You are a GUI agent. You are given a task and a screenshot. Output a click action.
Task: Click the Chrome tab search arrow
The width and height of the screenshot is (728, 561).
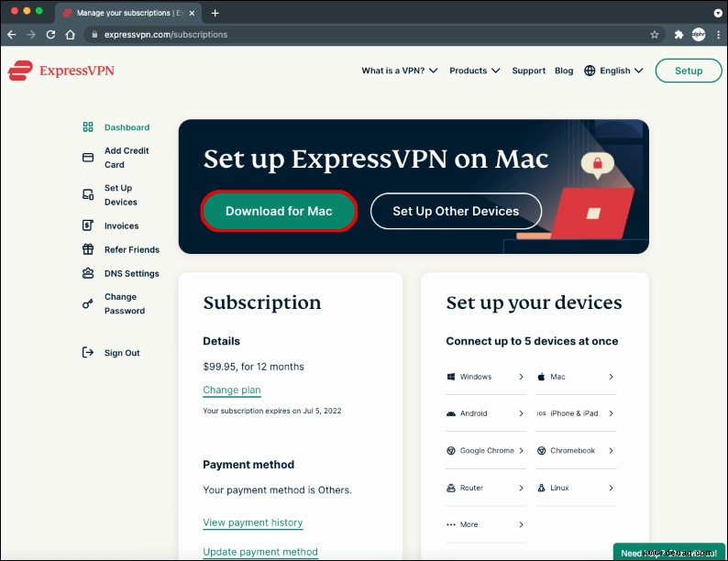718,13
